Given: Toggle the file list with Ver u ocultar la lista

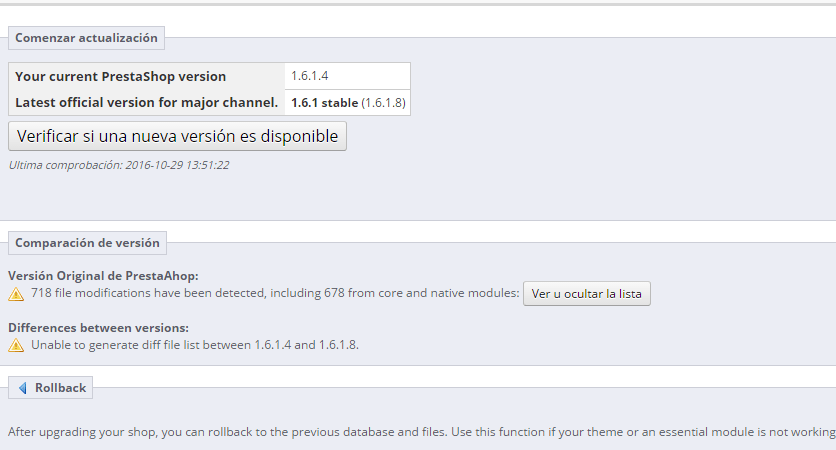Looking at the screenshot, I should click(x=586, y=294).
